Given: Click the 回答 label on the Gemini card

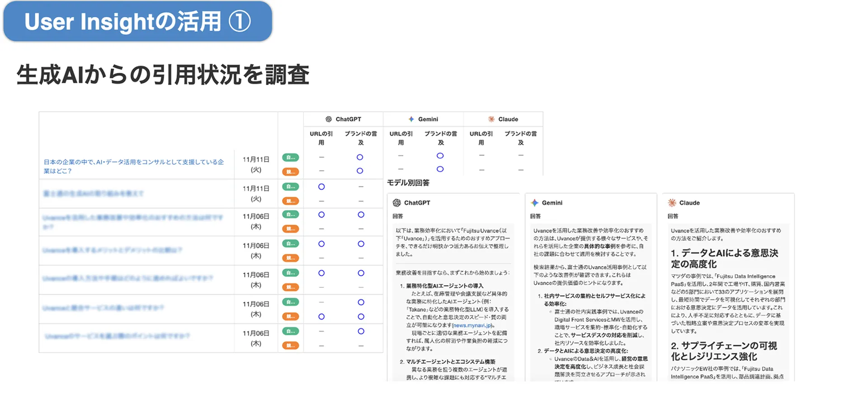Looking at the screenshot, I should click(535, 216).
